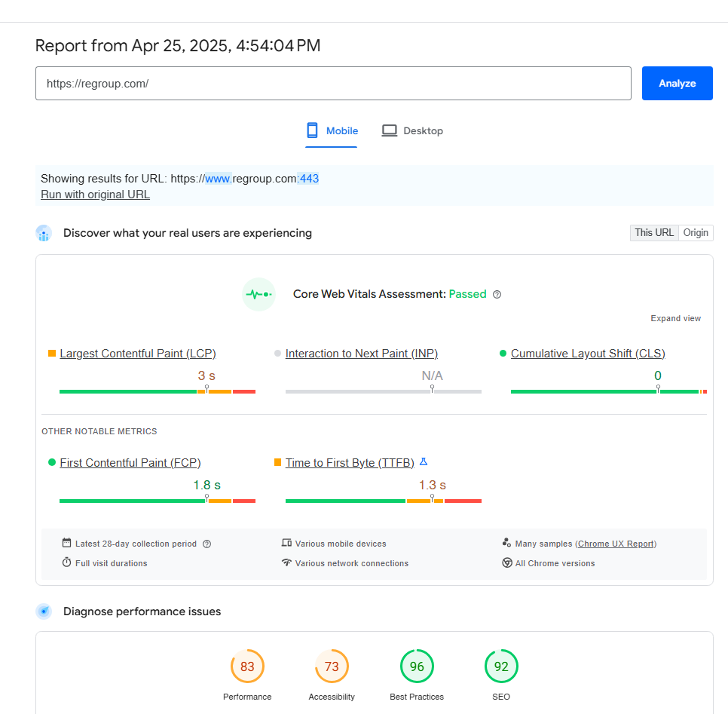Click the Chrome icon for All Chrome versions

tap(507, 562)
